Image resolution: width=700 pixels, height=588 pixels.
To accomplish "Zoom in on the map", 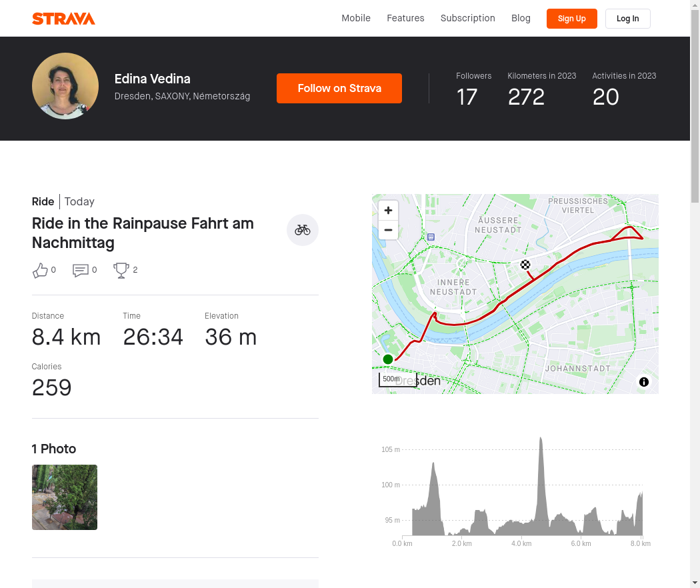I will point(388,211).
